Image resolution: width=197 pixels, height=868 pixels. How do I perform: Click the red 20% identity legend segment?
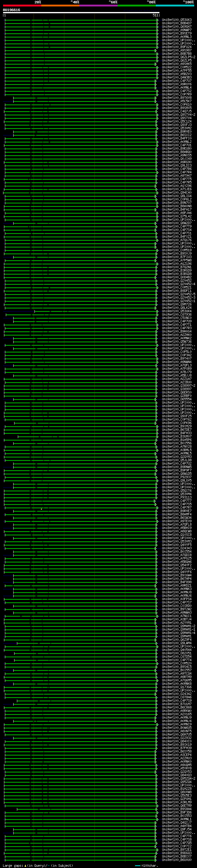click(22, 6)
